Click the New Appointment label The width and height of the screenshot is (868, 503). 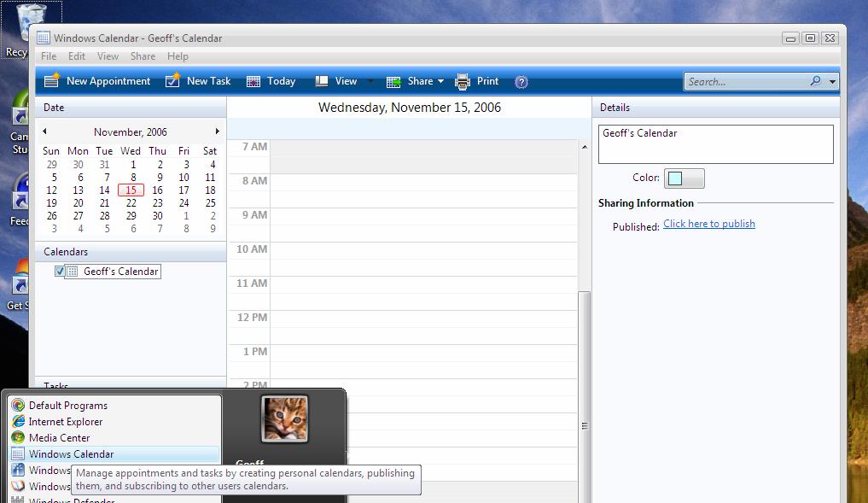(108, 81)
